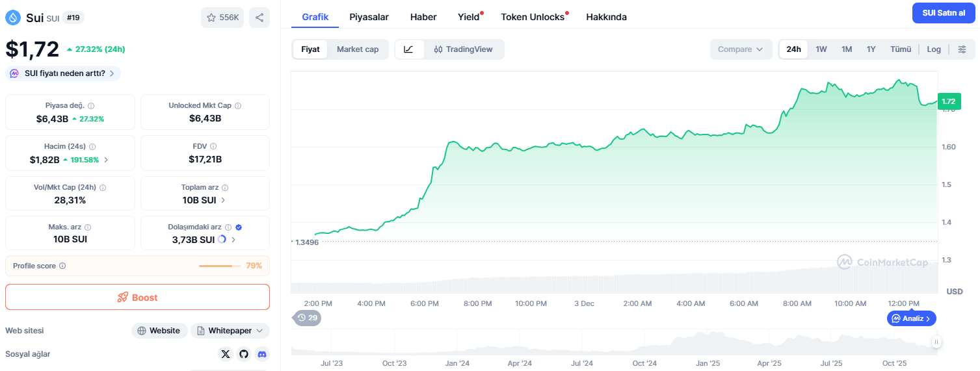This screenshot has width=980, height=371.
Task: Select the 1M time range
Action: (847, 49)
